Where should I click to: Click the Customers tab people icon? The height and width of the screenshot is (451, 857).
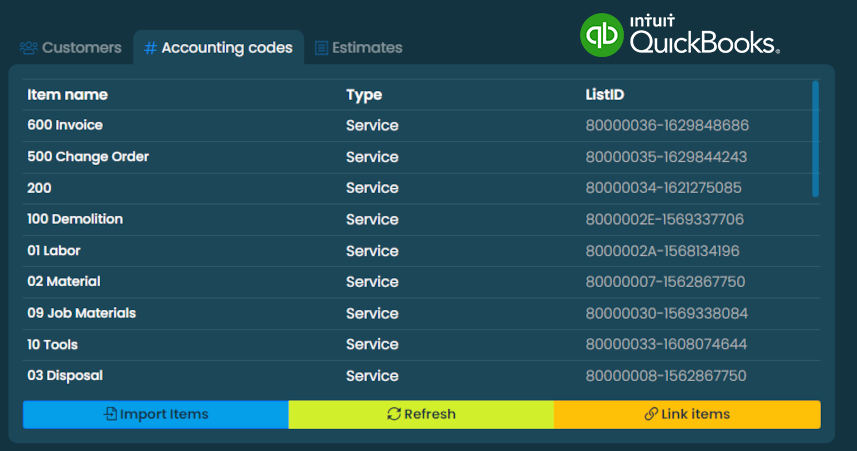29,48
